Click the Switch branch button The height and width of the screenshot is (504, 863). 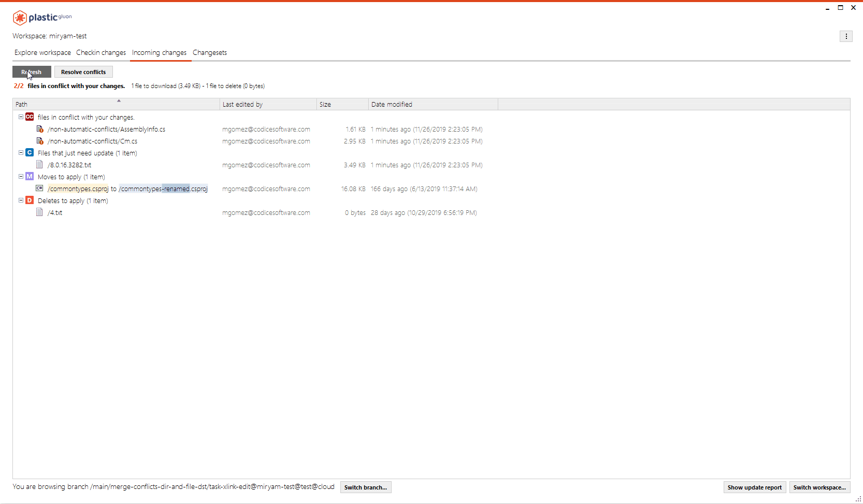click(x=366, y=487)
